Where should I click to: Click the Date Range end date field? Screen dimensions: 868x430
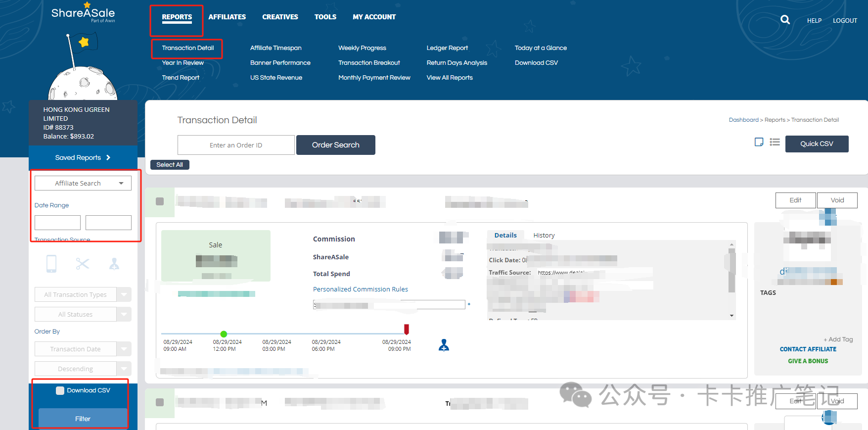pyautogui.click(x=108, y=223)
